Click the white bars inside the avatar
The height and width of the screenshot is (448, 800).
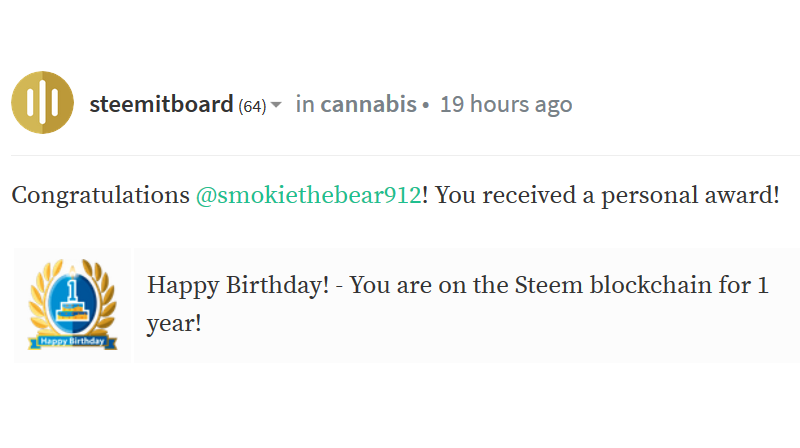click(42, 103)
